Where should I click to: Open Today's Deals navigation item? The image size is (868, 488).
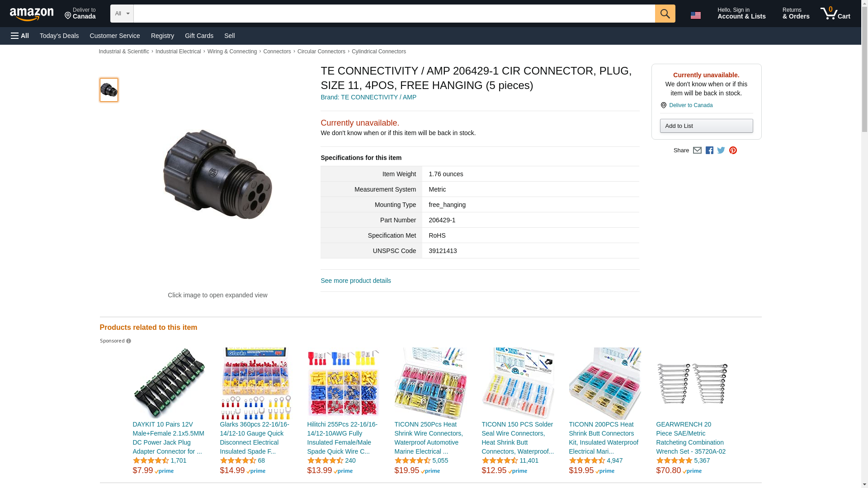click(59, 36)
